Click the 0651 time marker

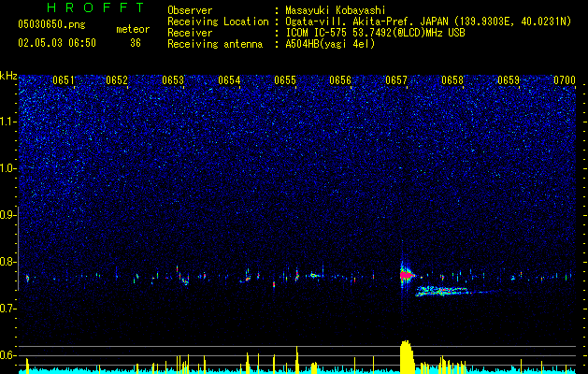64,80
